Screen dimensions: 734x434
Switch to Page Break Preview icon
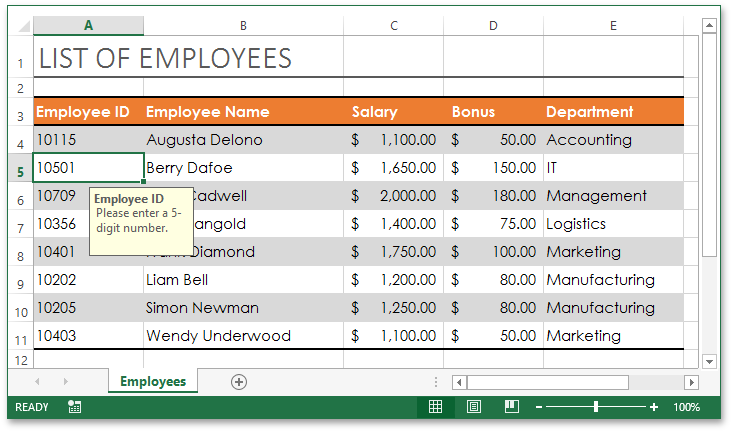pos(512,406)
